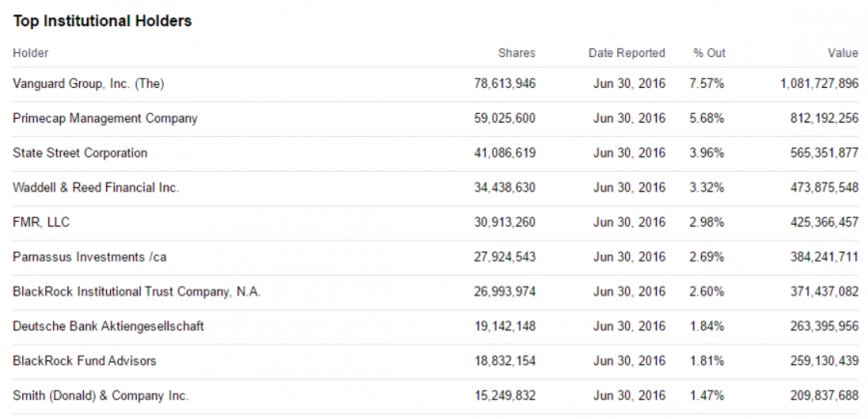Click shares value 26,993,974
Image resolution: width=868 pixels, height=419 pixels.
tap(504, 292)
